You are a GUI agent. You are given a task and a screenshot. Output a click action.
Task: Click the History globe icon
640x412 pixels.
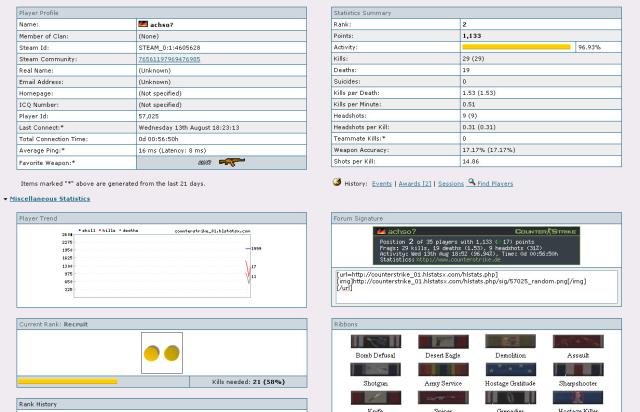coord(337,183)
